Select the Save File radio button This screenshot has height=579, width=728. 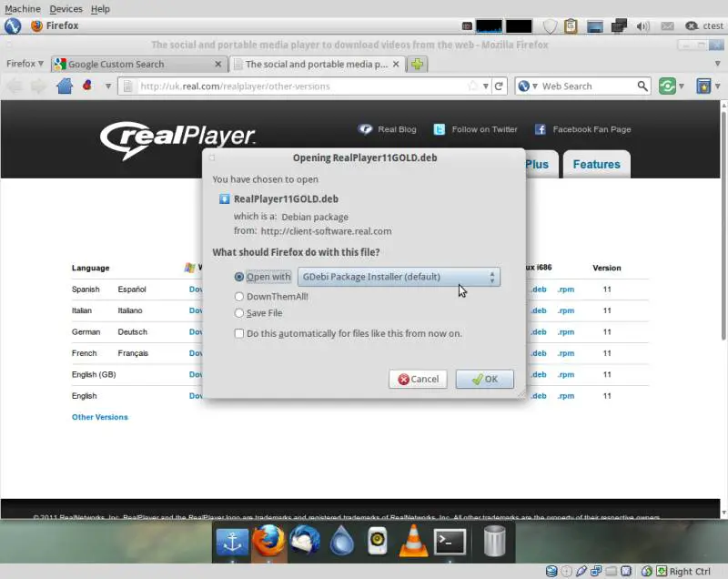239,313
